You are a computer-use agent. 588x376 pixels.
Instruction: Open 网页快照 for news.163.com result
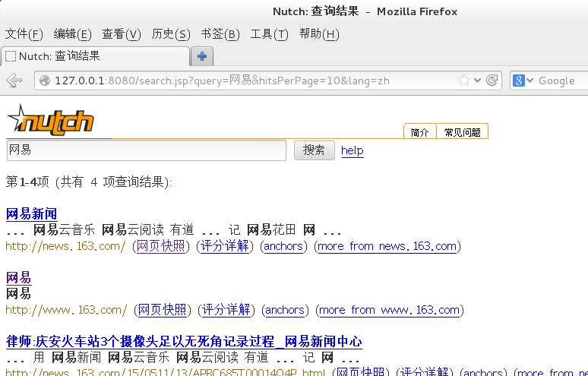160,246
